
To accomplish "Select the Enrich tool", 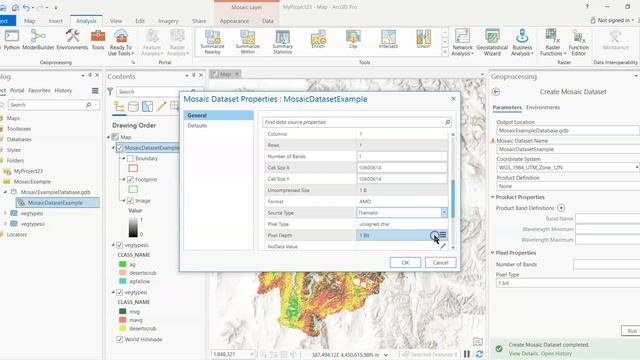I will tap(318, 40).
